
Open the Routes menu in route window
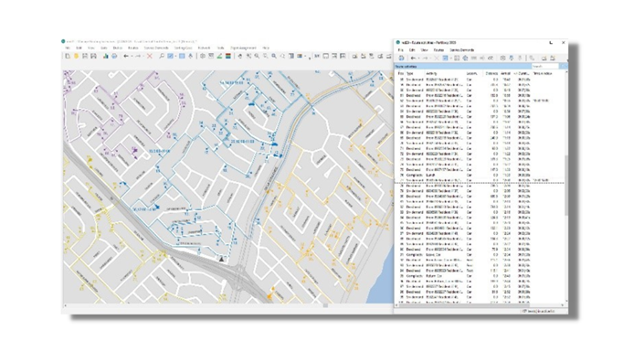[438, 50]
